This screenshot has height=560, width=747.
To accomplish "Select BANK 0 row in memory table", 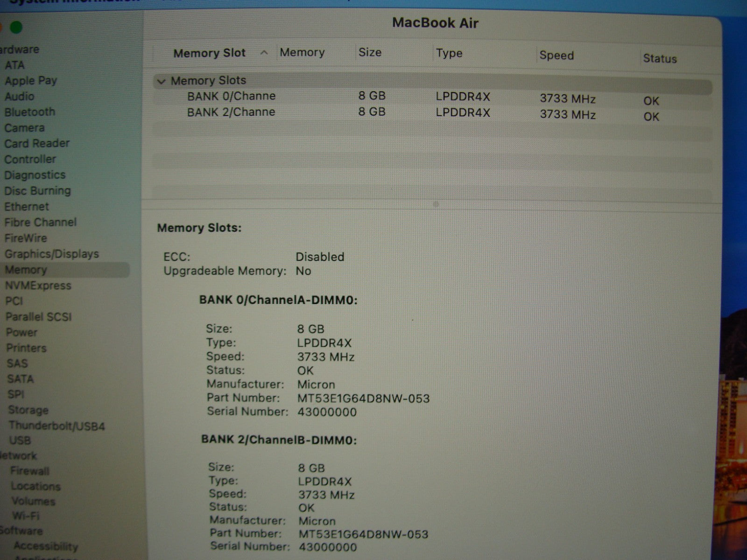I will pyautogui.click(x=231, y=97).
